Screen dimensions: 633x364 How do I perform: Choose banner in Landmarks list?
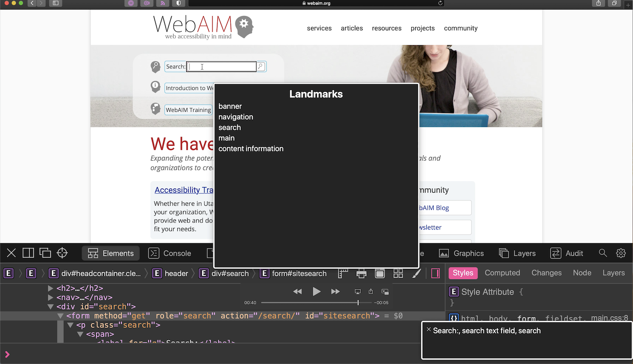pos(230,106)
